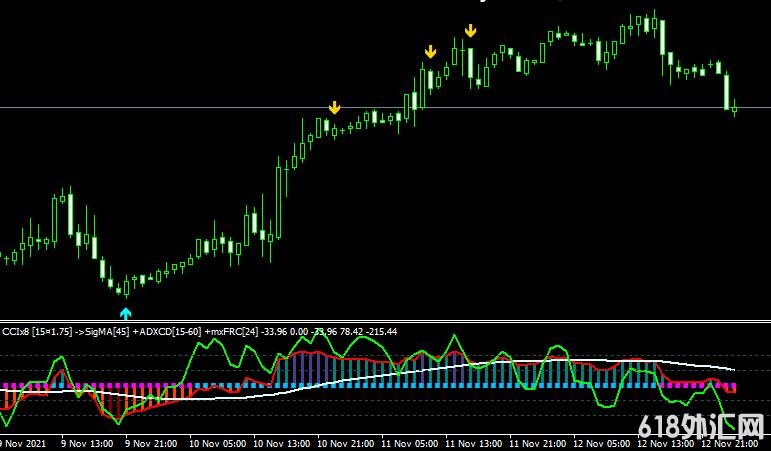Click the '11 Nov 05:00' time label
771x451 pixels.
pyautogui.click(x=410, y=444)
